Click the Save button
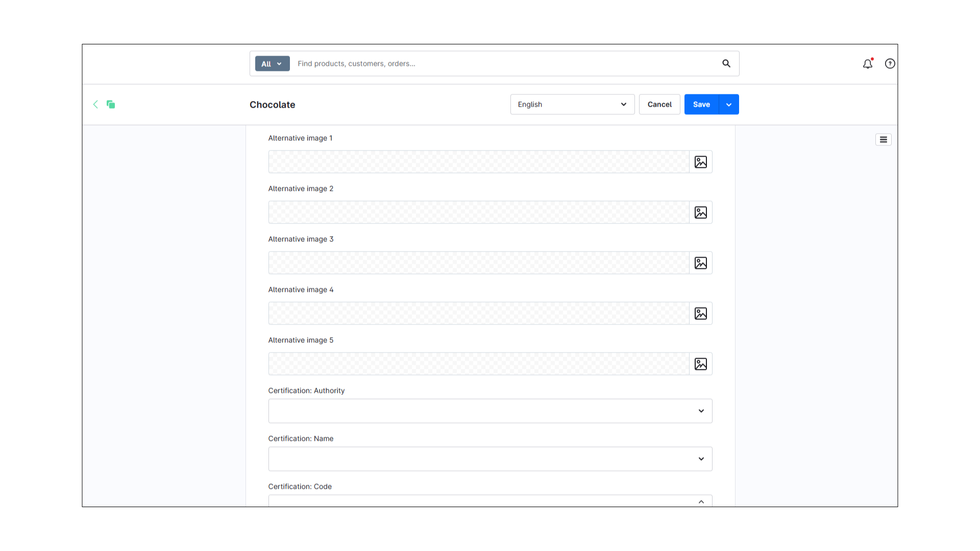This screenshot has width=980, height=551. tap(701, 104)
